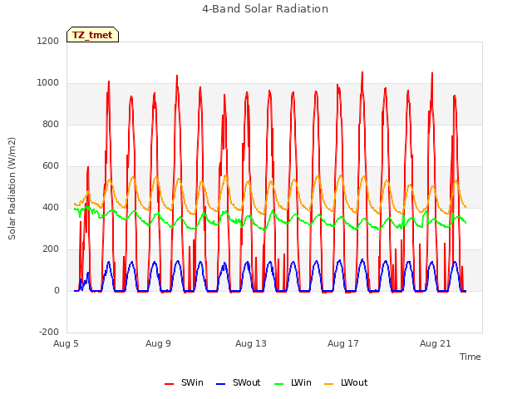Click the tallest red SWin peak near Aug 18
Screen dimensions: 532x399
[x=362, y=73]
